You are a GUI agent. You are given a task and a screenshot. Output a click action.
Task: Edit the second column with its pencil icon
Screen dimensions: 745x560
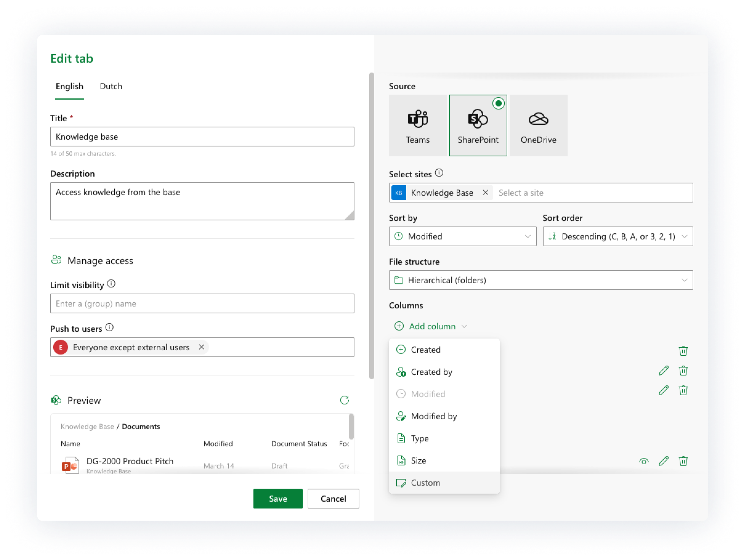(663, 371)
